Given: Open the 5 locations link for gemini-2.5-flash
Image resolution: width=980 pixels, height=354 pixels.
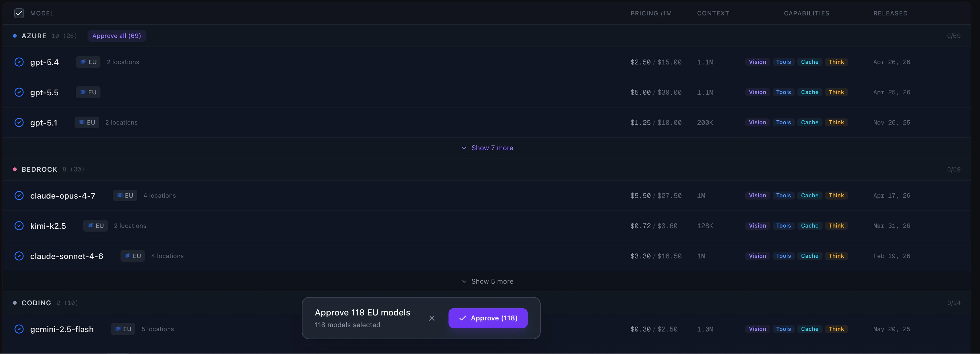Looking at the screenshot, I should tap(157, 329).
